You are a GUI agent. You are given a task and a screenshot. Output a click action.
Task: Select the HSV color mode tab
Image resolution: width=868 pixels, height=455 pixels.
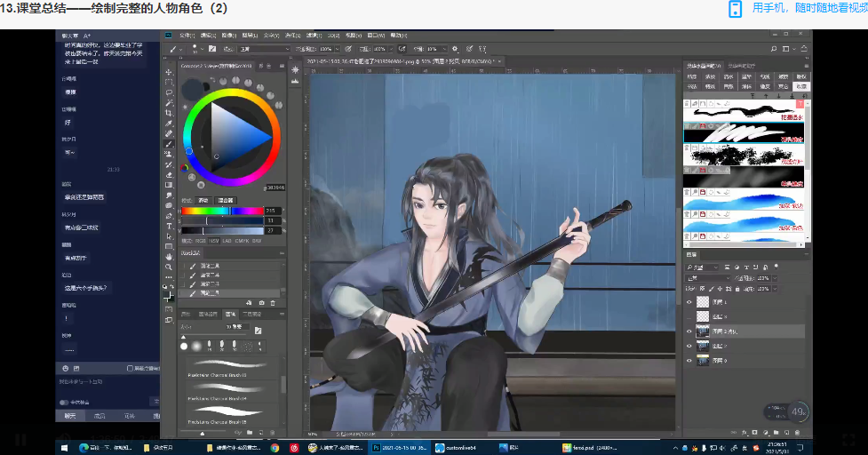[214, 241]
